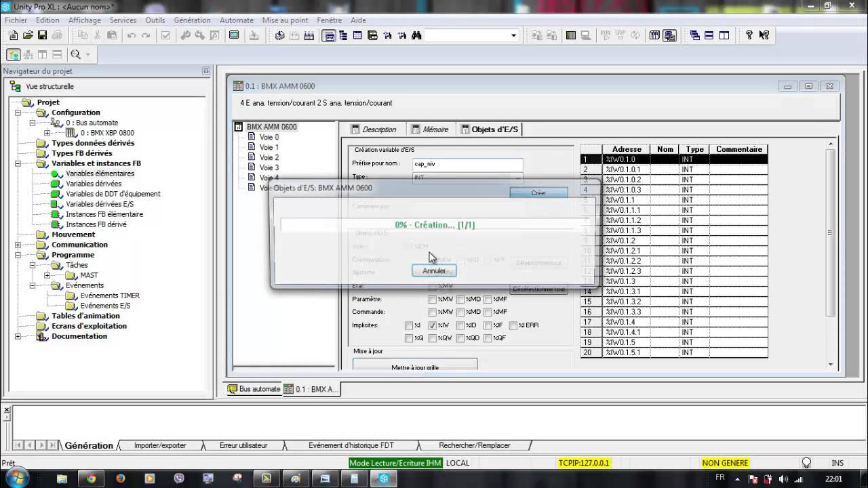Expand the MAST folder node

[x=47, y=275]
